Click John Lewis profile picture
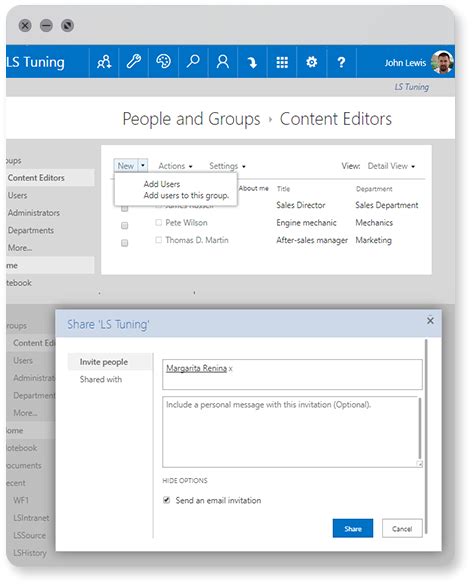The width and height of the screenshot is (472, 585). click(x=442, y=62)
